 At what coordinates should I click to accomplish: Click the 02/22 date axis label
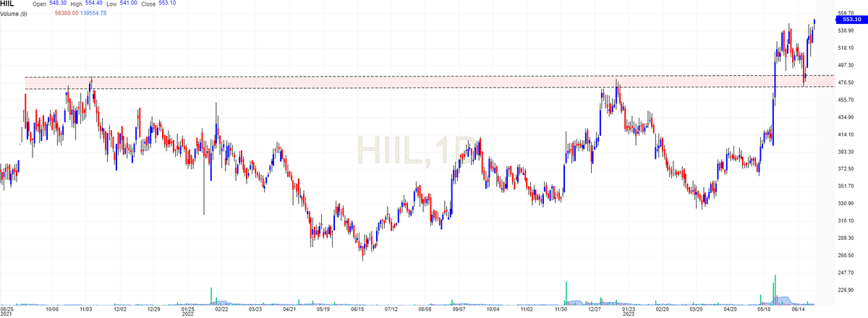click(x=222, y=309)
